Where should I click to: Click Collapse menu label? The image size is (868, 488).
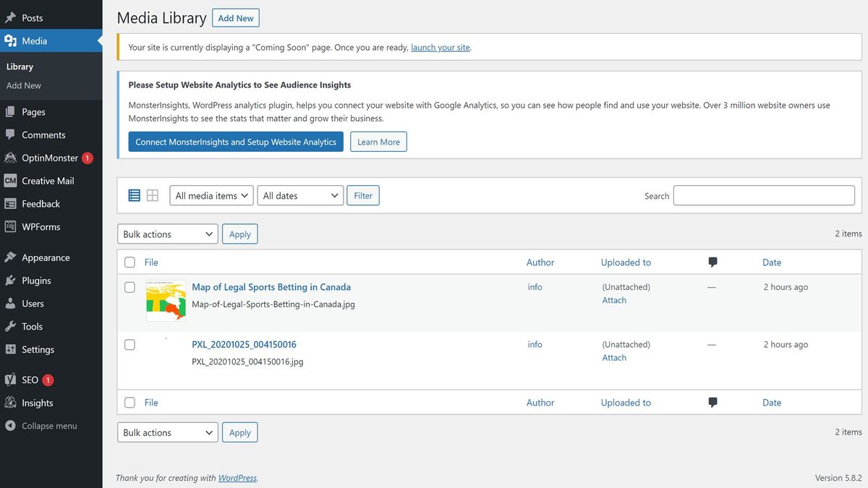click(49, 426)
